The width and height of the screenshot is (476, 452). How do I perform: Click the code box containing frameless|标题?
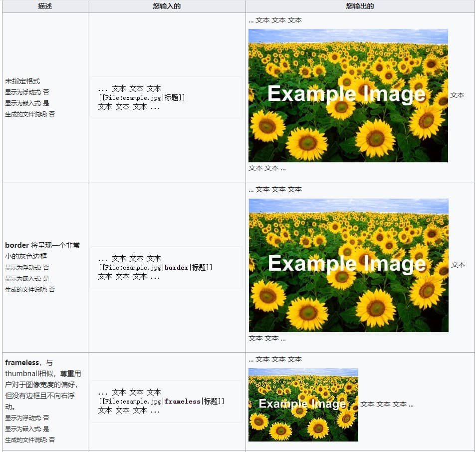[x=166, y=401]
